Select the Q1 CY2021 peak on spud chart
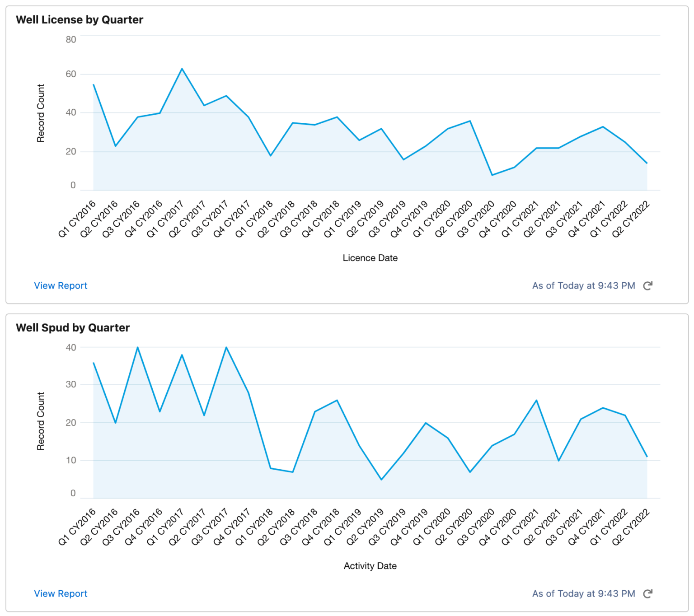 (x=536, y=400)
